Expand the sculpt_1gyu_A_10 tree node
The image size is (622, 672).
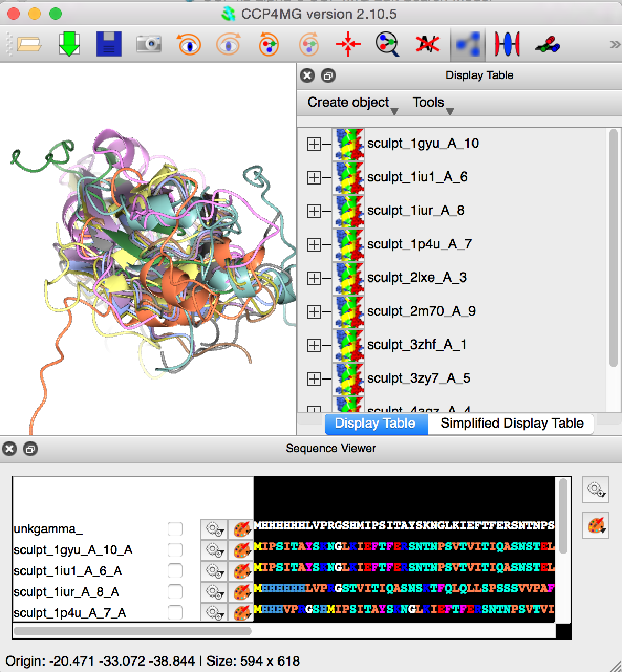tap(314, 144)
